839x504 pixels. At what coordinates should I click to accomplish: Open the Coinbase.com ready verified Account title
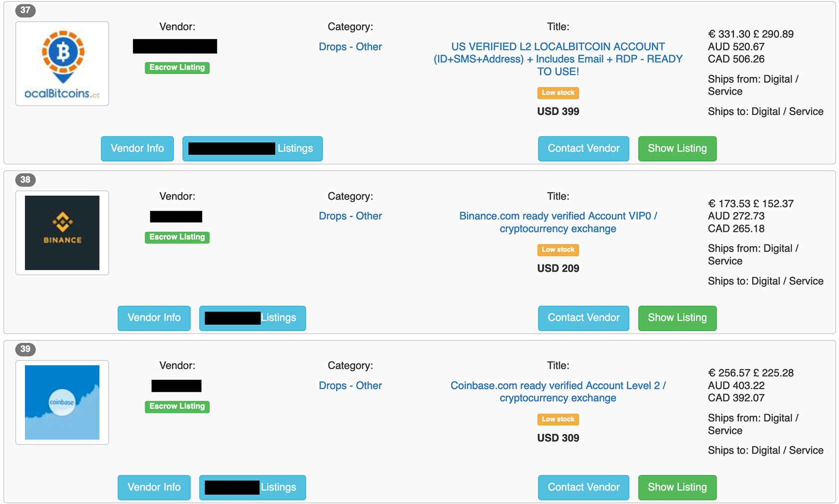pyautogui.click(x=558, y=392)
